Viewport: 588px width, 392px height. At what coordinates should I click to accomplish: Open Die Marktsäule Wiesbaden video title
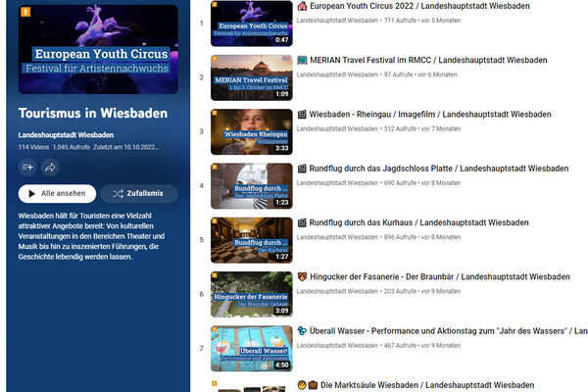tap(427, 385)
